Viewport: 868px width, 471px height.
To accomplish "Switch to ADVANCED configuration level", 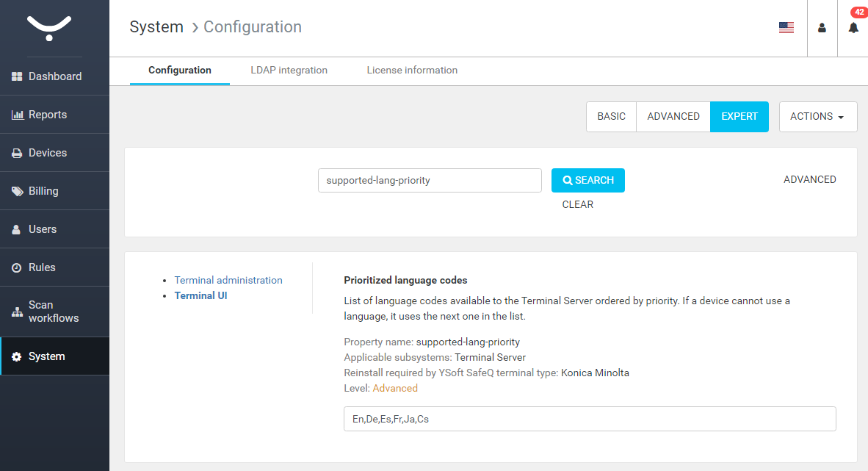I will (673, 117).
